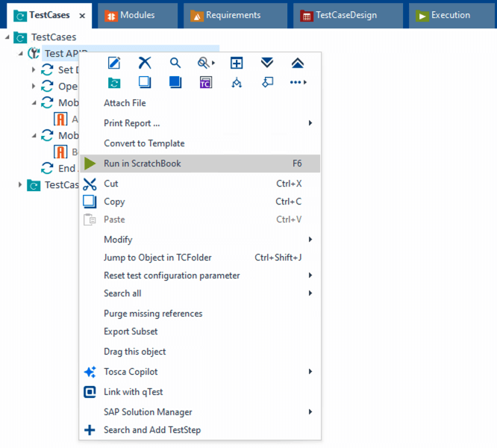Expand the Set step folder
This screenshot has width=497, height=448.
pyautogui.click(x=34, y=69)
